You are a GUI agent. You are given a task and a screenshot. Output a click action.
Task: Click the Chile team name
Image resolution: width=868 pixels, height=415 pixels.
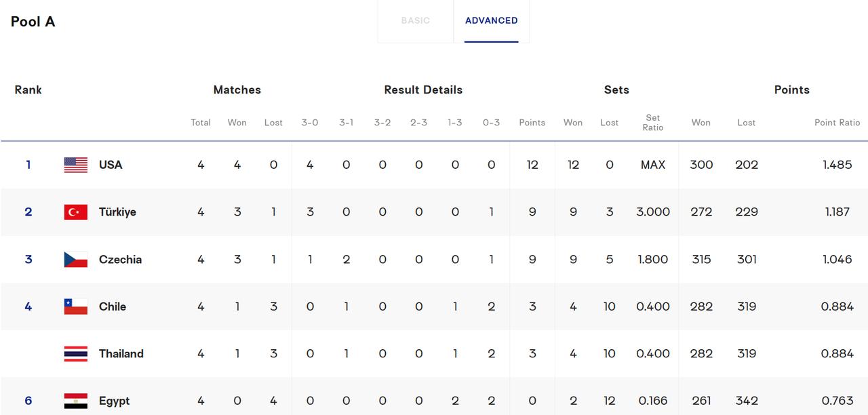pyautogui.click(x=113, y=307)
